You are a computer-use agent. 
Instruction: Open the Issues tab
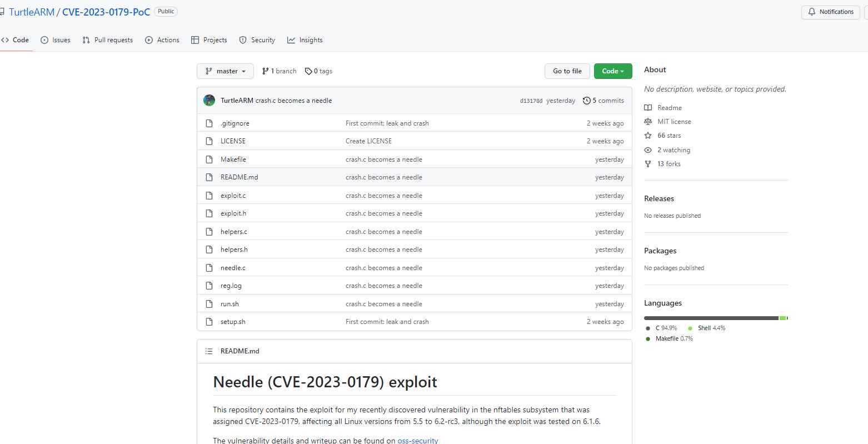pyautogui.click(x=56, y=40)
